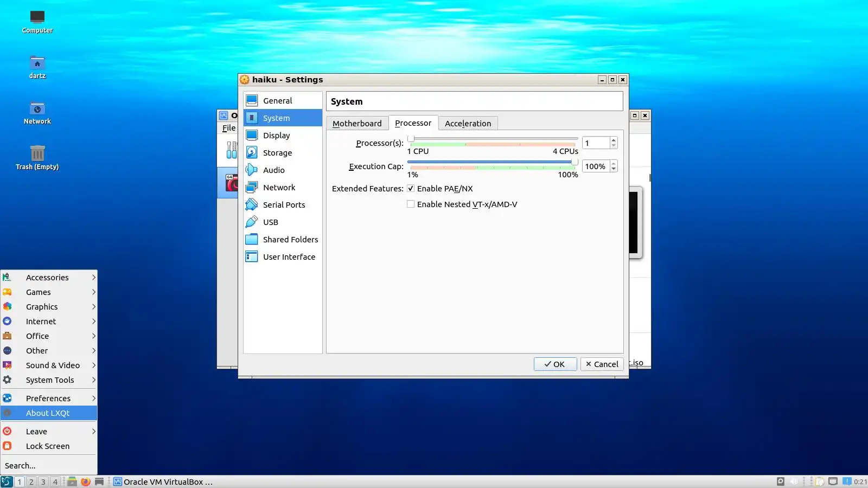This screenshot has width=868, height=488.
Task: Click the Network monitors icon in settings
Action: pos(252,187)
